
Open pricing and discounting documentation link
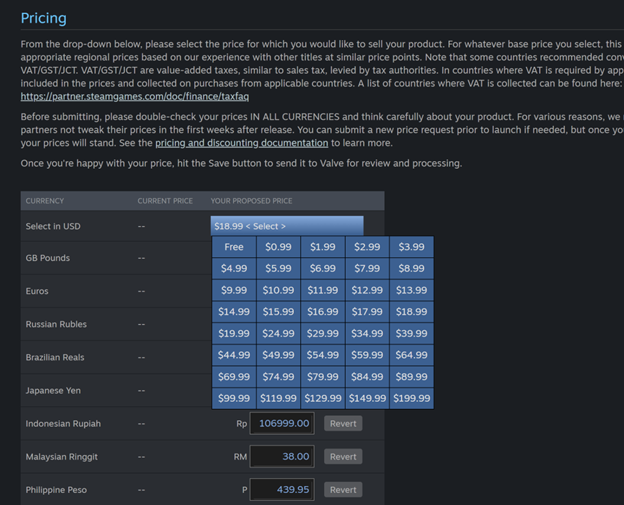pyautogui.click(x=242, y=143)
